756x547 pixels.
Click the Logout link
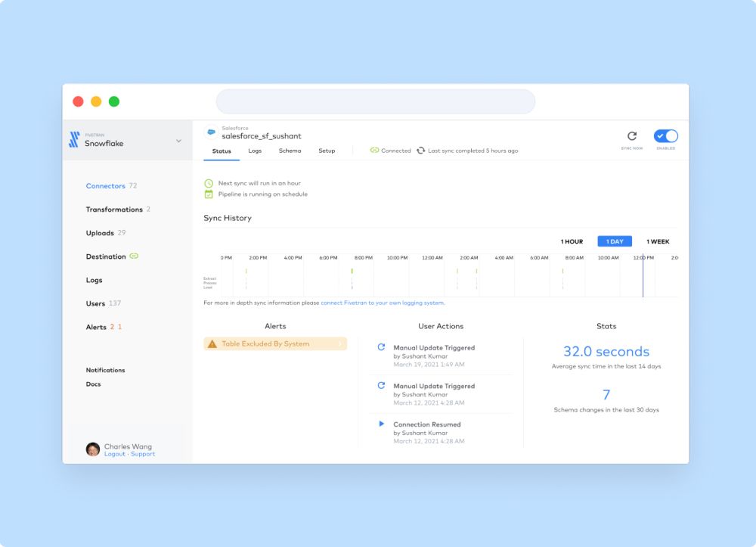pyautogui.click(x=114, y=454)
